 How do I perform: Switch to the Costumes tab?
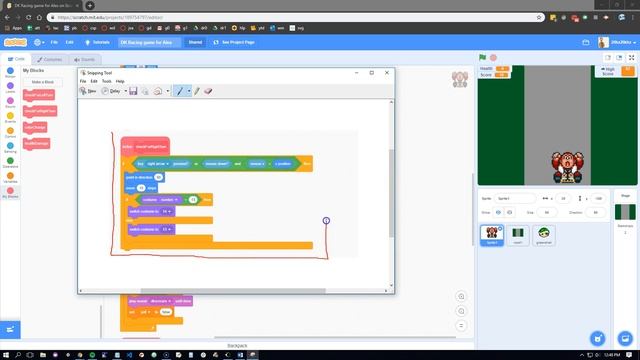[50, 60]
